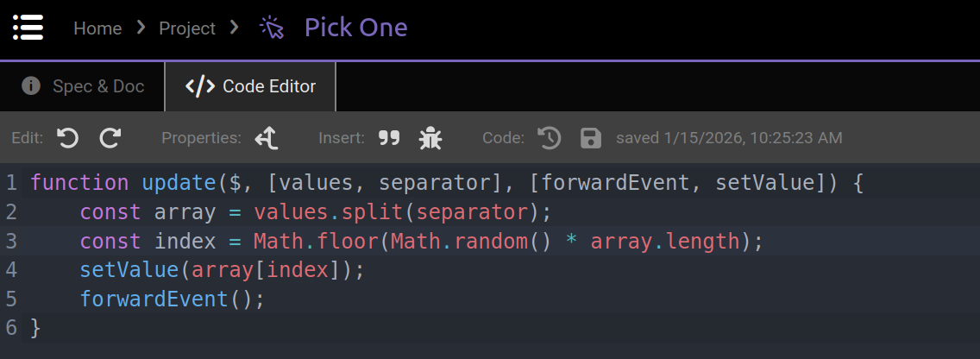Viewport: 980px width, 359px height.
Task: Open code history with the clock icon
Action: (x=550, y=138)
